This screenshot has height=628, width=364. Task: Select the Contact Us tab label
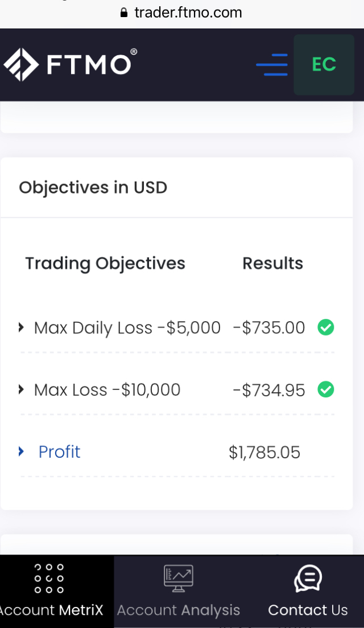[x=308, y=610]
